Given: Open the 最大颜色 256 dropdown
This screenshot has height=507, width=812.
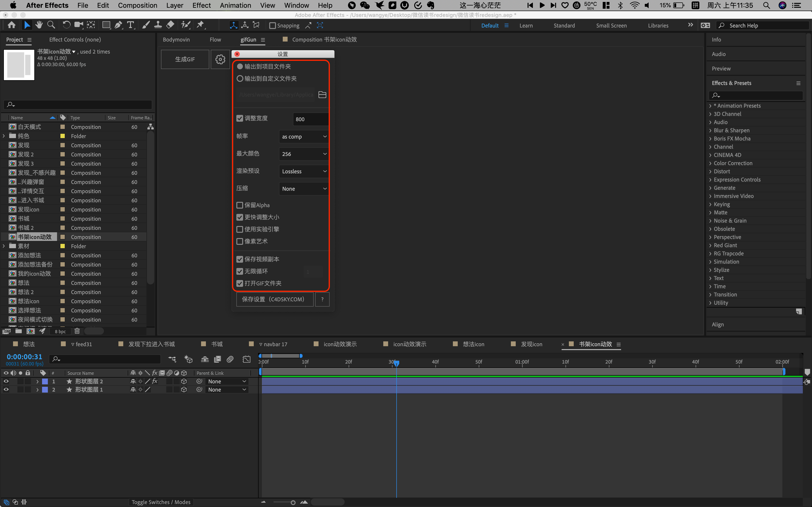Looking at the screenshot, I should [304, 154].
